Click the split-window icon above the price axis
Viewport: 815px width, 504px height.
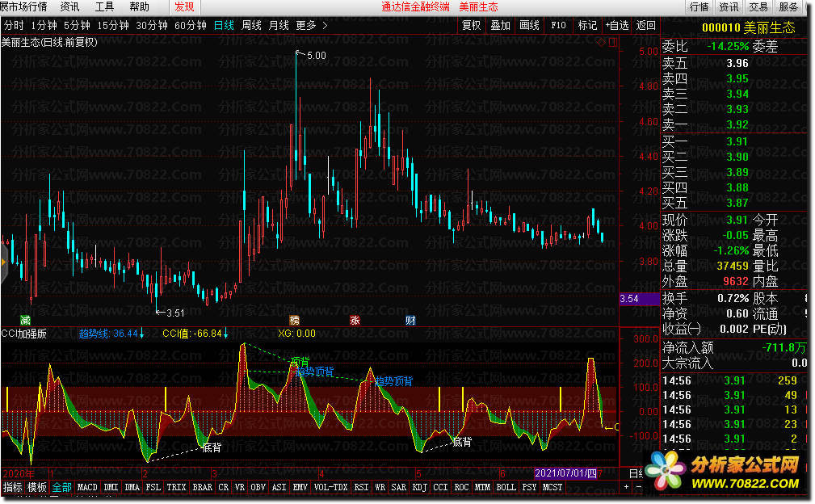pyautogui.click(x=613, y=42)
